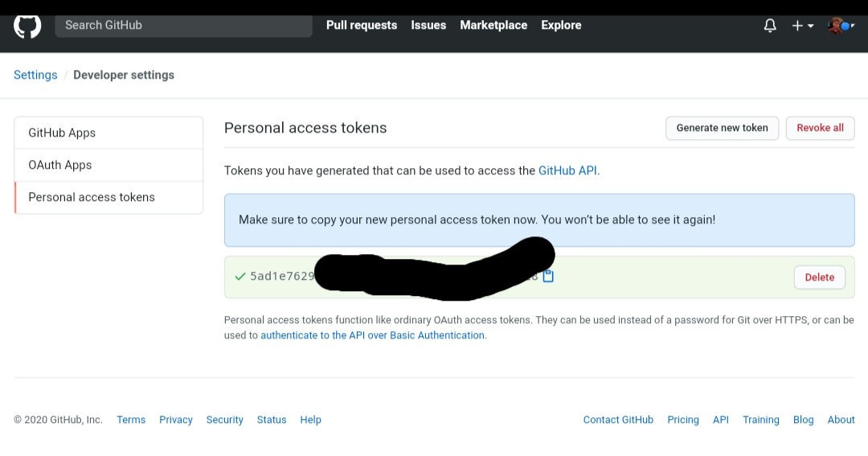Copy token with clipboard icon
Screen dimensions: 868x456
[x=548, y=277]
